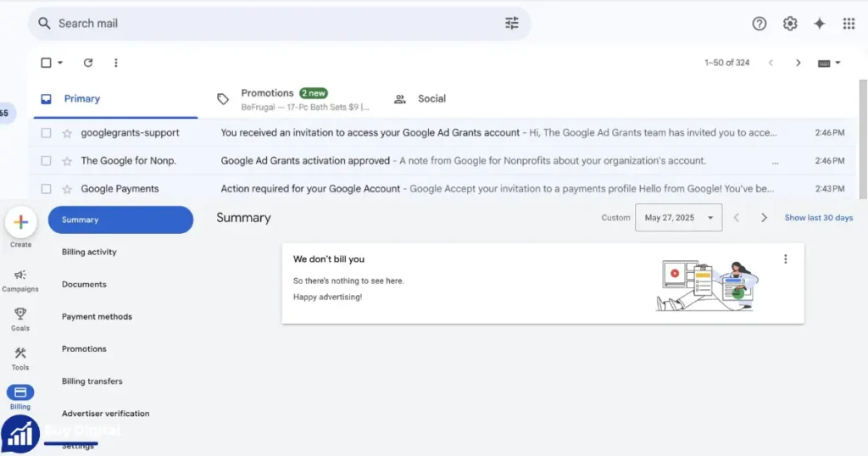Select Summary in billing menu

[120, 220]
